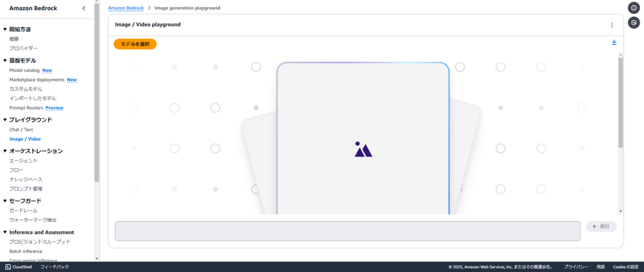
Task: Click the Preview badge beside Prompt Routers
Action: pos(54,108)
